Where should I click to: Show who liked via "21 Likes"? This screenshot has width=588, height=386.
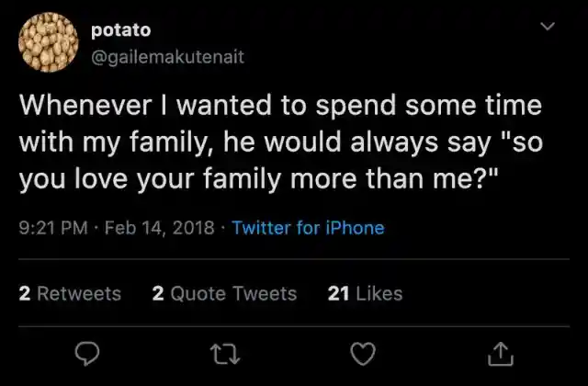pos(365,293)
